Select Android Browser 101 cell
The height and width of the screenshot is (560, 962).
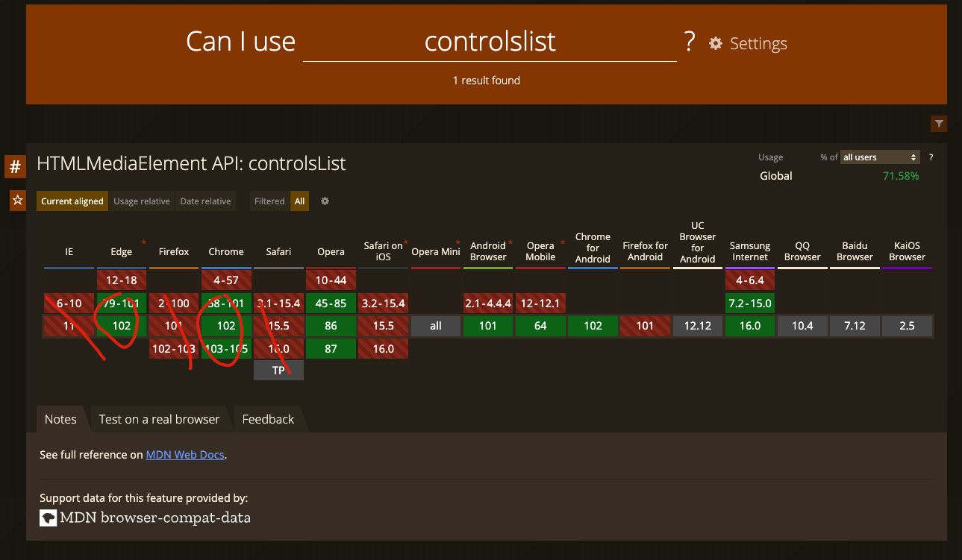pyautogui.click(x=488, y=326)
